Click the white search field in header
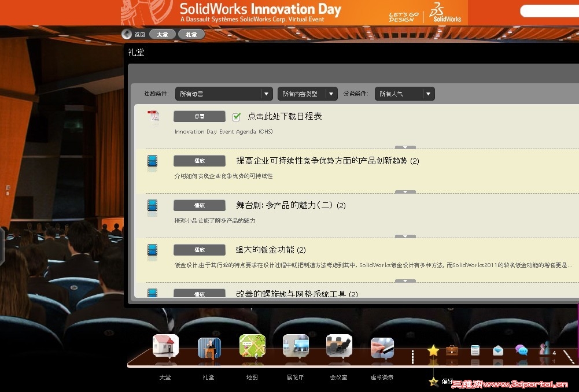The height and width of the screenshot is (392, 579). point(550,11)
